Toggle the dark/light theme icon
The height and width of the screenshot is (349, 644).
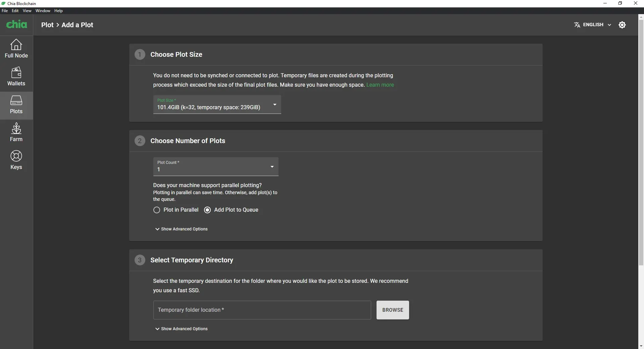pyautogui.click(x=622, y=25)
